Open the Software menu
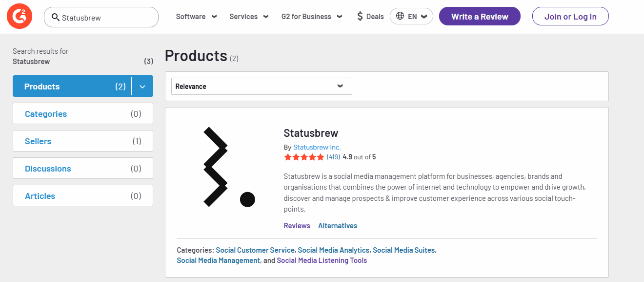Viewport: 644px width, 282px height. (196, 17)
